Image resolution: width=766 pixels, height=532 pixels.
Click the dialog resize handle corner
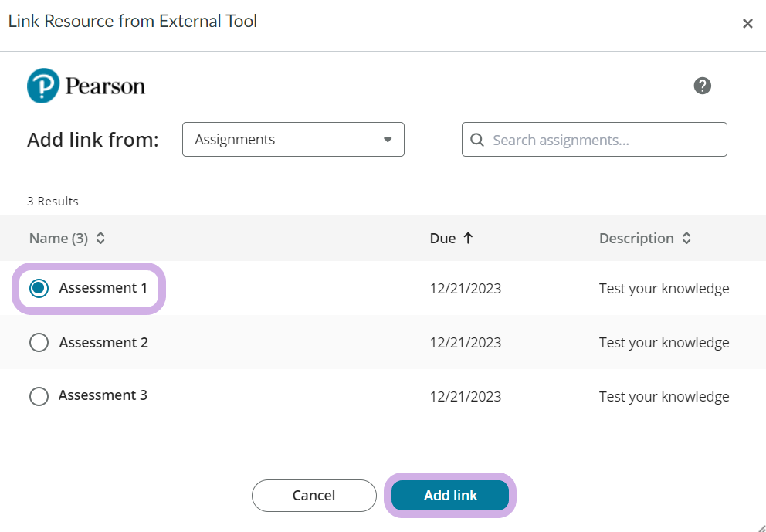click(x=760, y=526)
